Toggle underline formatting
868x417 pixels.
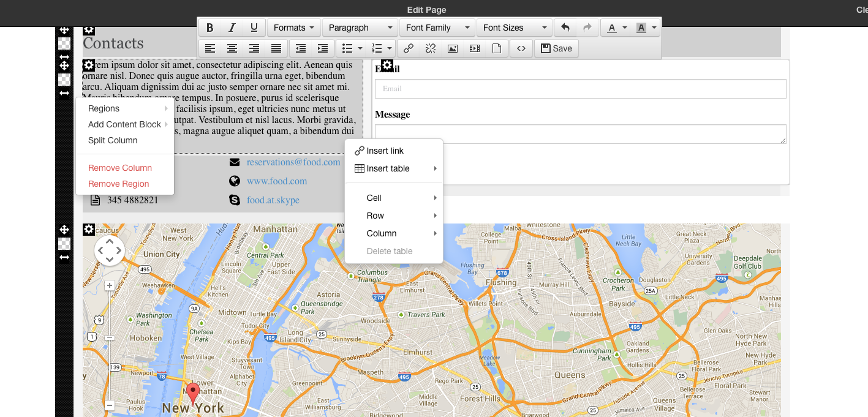click(x=254, y=28)
